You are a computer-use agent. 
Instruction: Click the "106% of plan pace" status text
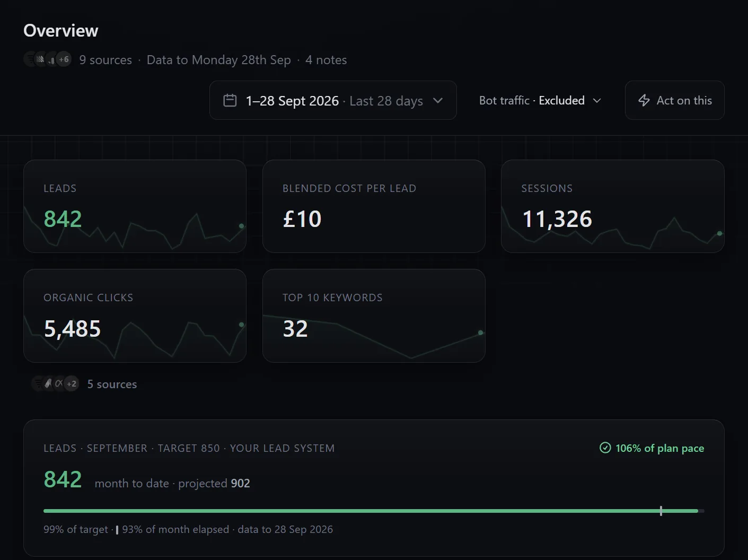[659, 448]
